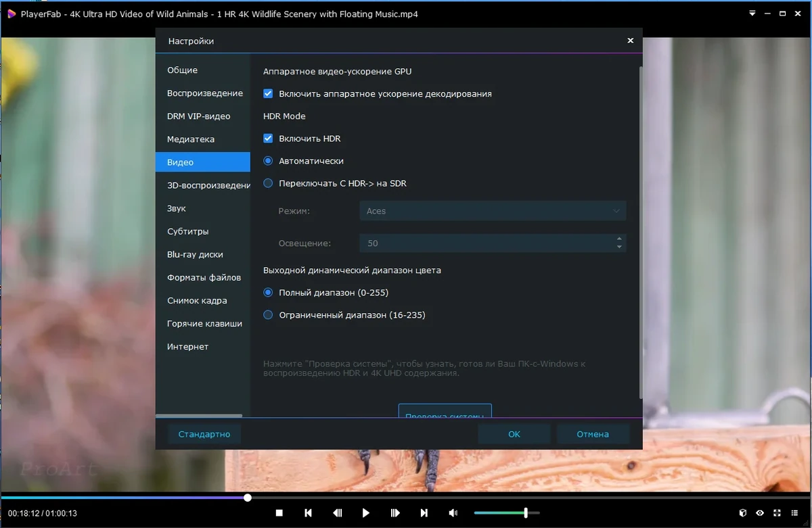Click the PlayerFab logo icon

[12, 14]
